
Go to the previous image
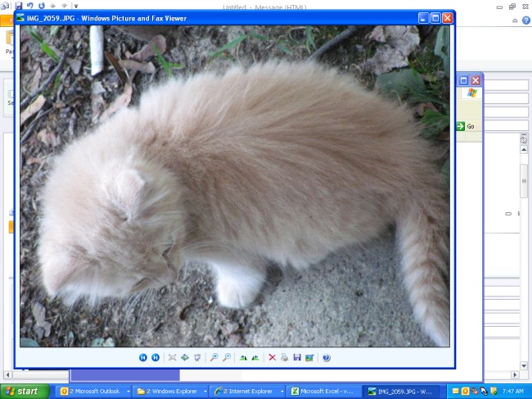coord(143,358)
